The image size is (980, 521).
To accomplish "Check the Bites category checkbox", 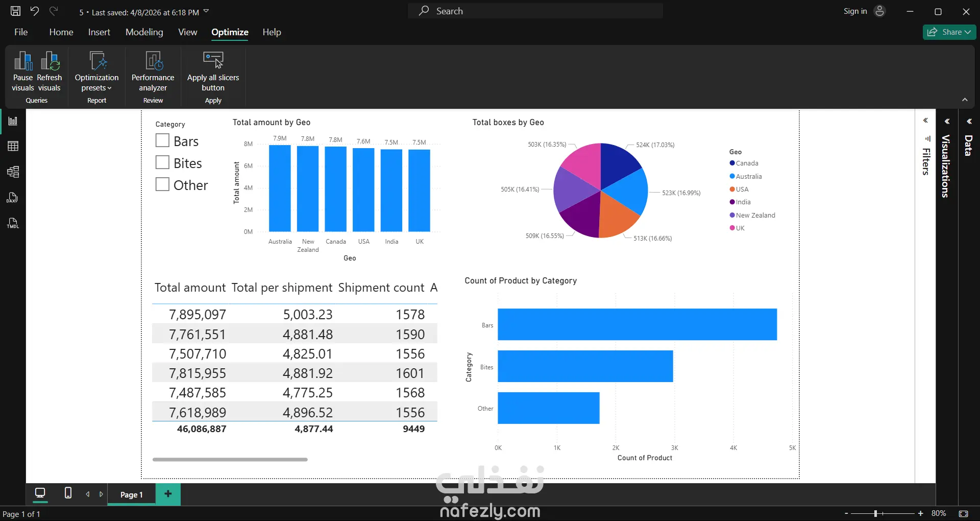I will pyautogui.click(x=162, y=162).
